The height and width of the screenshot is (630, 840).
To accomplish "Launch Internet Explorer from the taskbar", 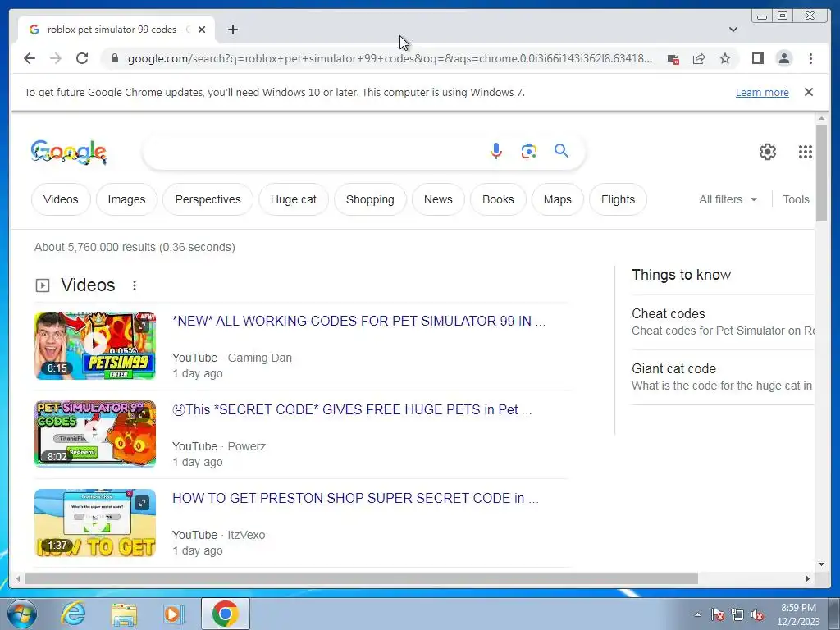I will point(73,614).
